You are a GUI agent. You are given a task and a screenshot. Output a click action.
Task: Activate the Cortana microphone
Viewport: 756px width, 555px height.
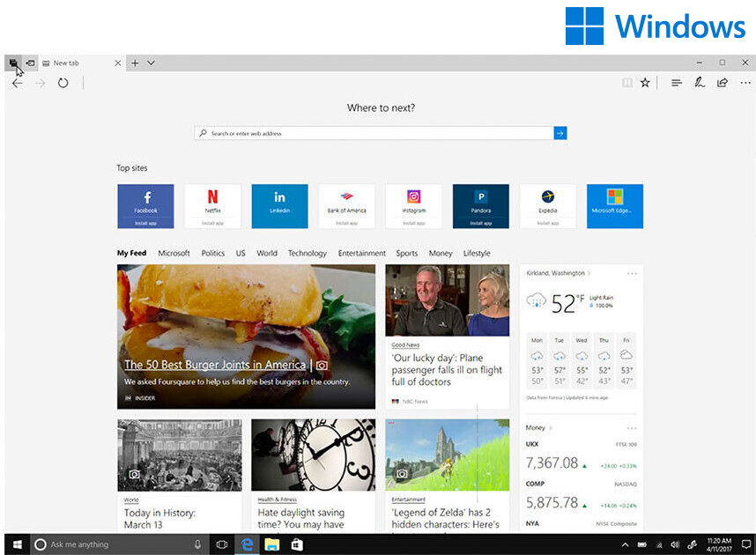[x=196, y=544]
